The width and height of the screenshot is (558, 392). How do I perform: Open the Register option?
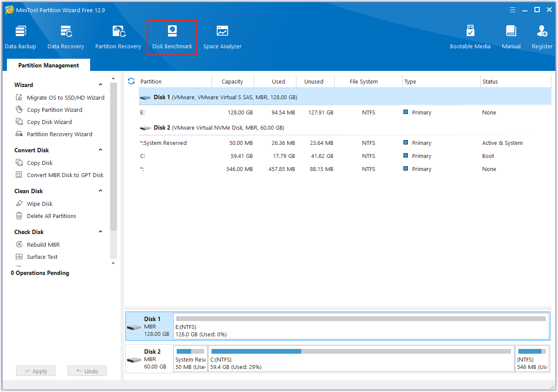542,37
